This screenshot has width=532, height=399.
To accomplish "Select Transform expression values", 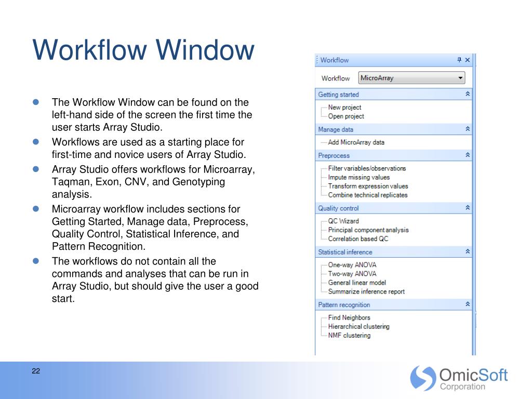I will [x=368, y=186].
